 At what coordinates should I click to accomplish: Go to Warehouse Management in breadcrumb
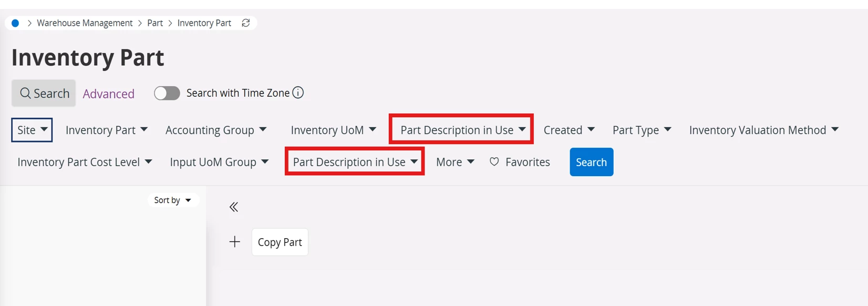tap(85, 23)
